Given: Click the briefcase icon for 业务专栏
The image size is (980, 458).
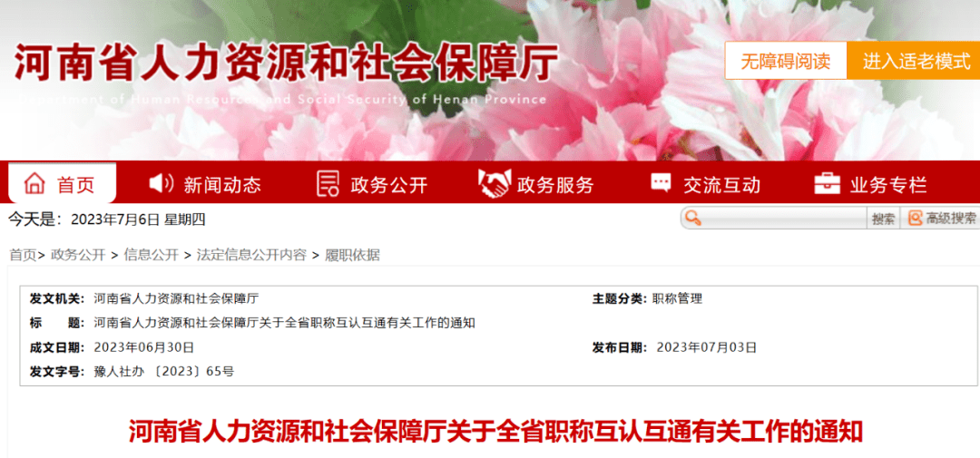Looking at the screenshot, I should point(828,184).
